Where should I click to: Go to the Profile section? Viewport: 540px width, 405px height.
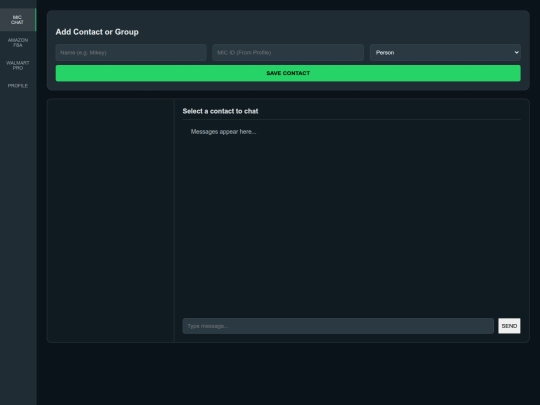(18, 85)
